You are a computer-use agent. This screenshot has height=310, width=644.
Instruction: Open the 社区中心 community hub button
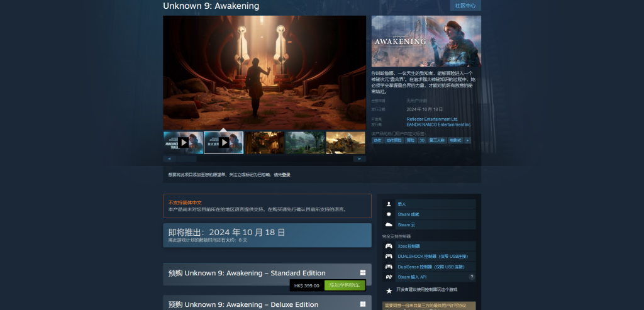pos(465,6)
